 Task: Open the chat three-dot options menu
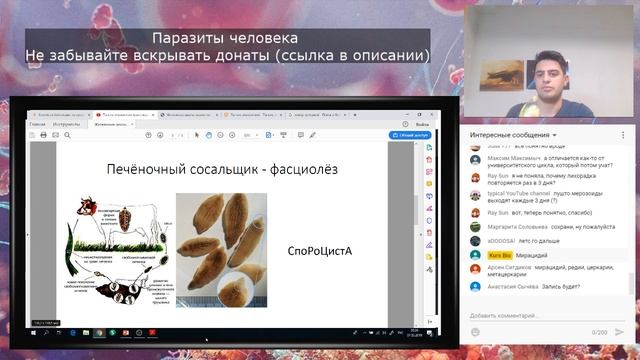(x=623, y=135)
